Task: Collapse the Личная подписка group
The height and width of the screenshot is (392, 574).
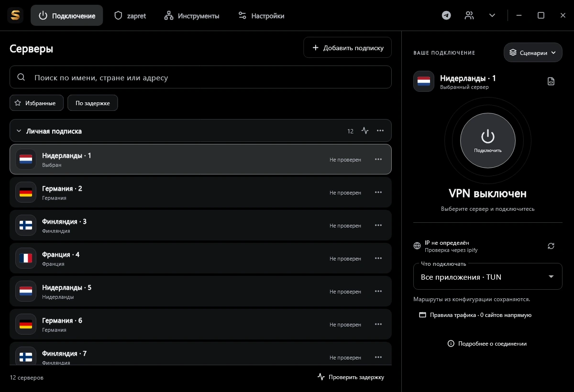Action: pyautogui.click(x=19, y=131)
